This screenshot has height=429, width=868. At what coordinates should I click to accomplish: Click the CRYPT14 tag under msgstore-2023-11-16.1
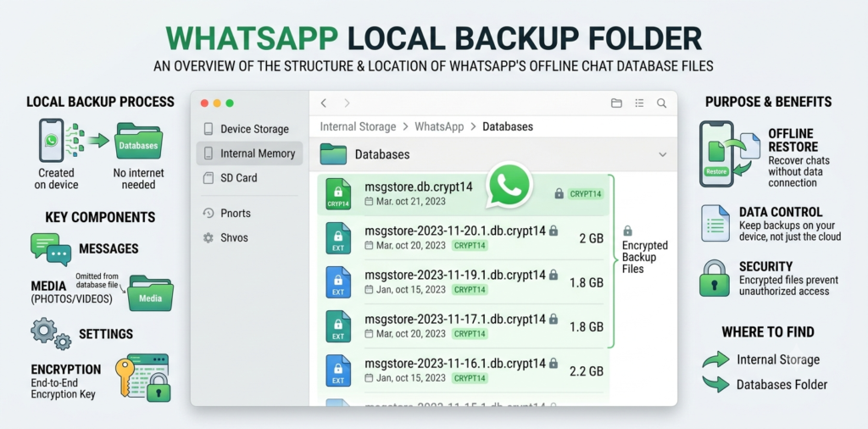tap(470, 378)
